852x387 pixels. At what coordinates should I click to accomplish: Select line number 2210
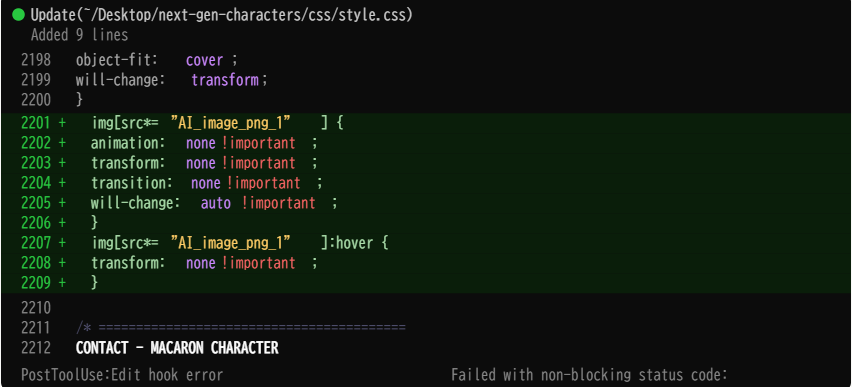(x=36, y=308)
